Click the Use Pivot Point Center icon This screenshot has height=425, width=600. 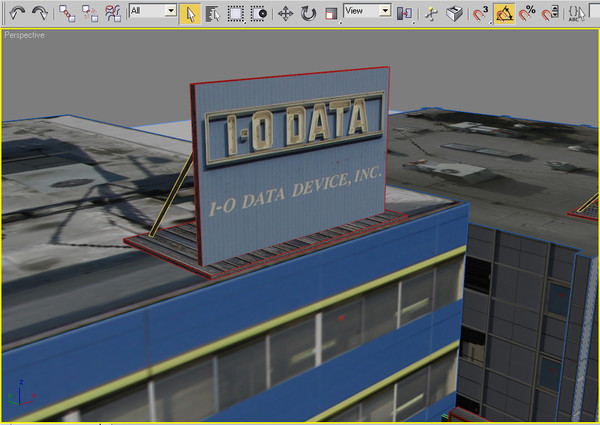[x=404, y=14]
